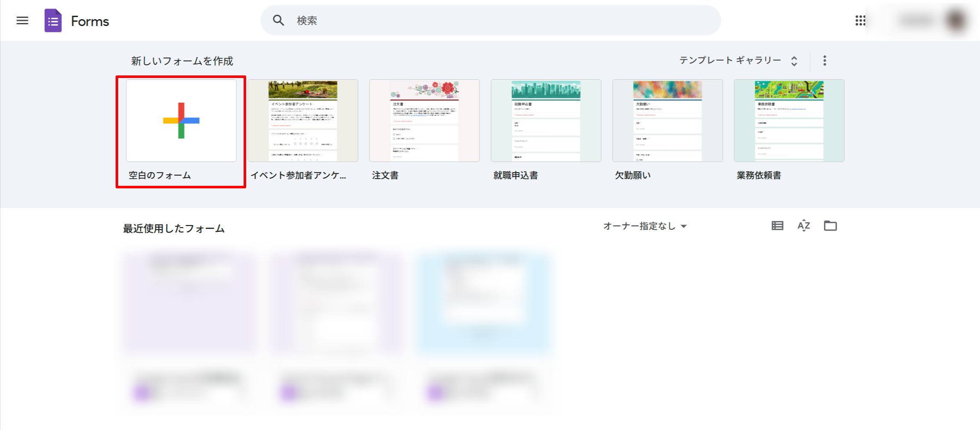Viewport: 980px width, 430px height.
Task: Open the blue recent form thumbnail
Action: click(x=484, y=303)
